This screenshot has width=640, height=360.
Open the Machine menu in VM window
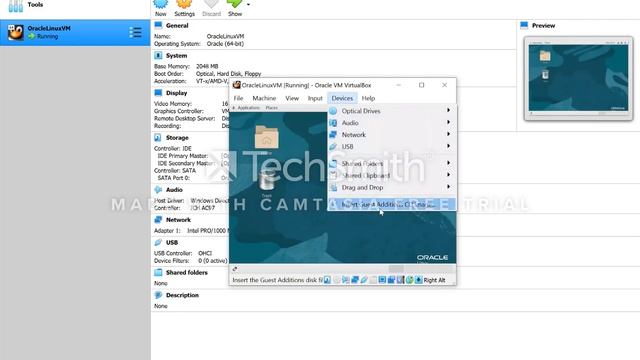click(264, 98)
